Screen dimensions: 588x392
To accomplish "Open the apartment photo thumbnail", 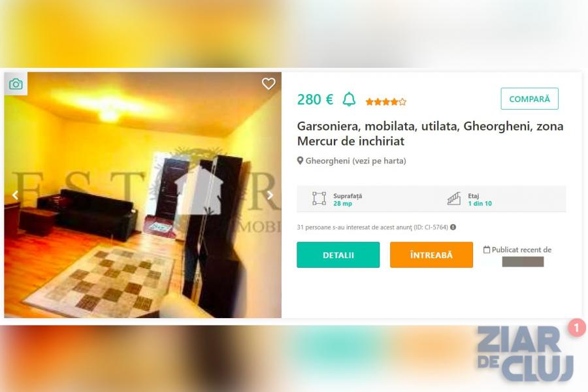I will [x=143, y=195].
